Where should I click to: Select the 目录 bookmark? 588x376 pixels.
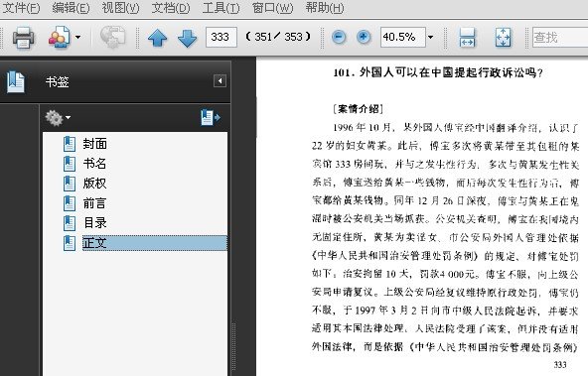click(x=95, y=223)
